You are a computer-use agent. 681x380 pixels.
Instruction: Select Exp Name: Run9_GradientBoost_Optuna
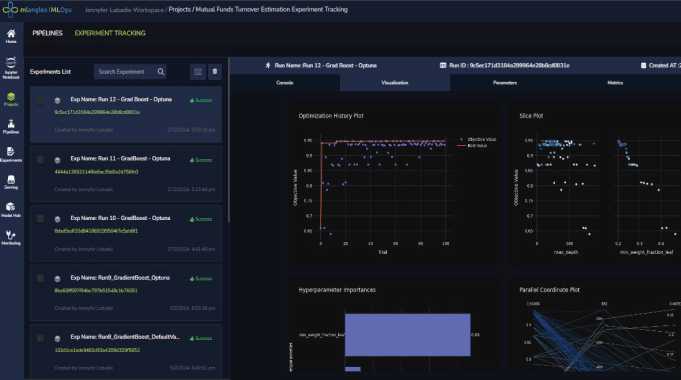click(x=120, y=278)
